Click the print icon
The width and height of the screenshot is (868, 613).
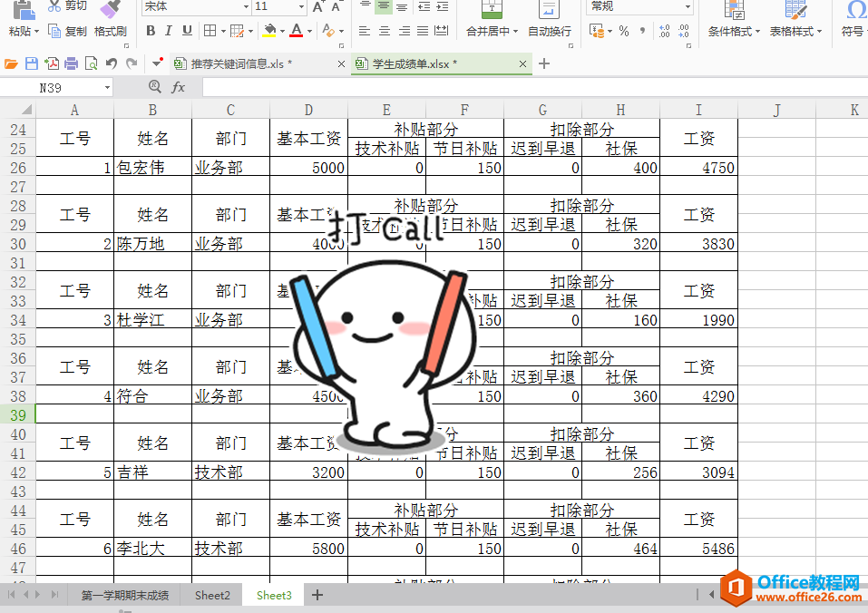tap(72, 64)
